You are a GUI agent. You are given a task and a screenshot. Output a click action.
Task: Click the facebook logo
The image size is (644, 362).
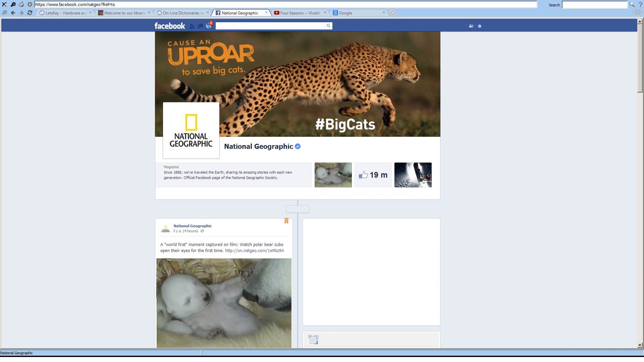(170, 26)
